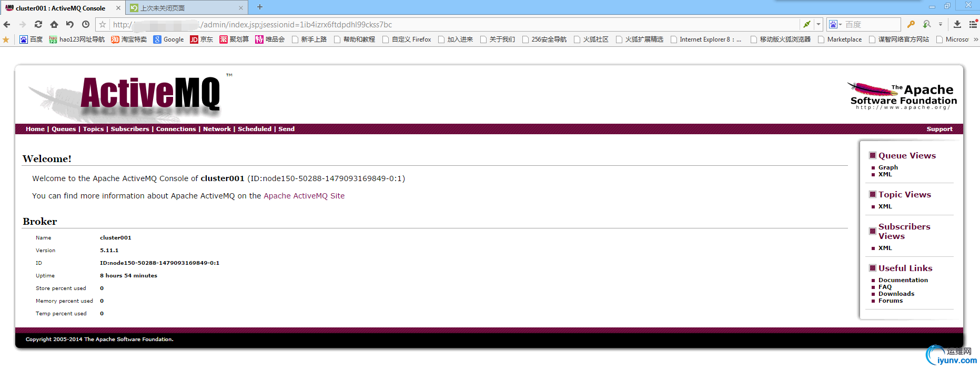Screen dimensions: 980x369
Task: Click the URL address field
Action: coord(455,24)
